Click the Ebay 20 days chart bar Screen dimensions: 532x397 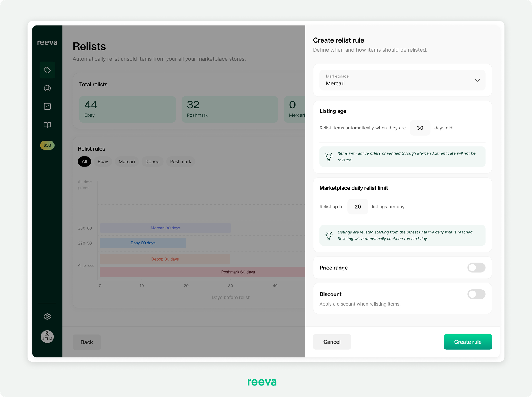(x=143, y=243)
